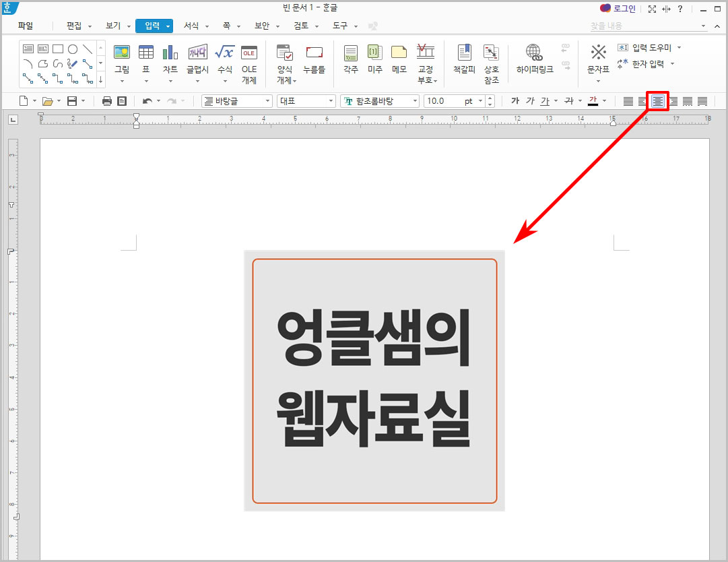Open the font color swatch

click(x=593, y=100)
